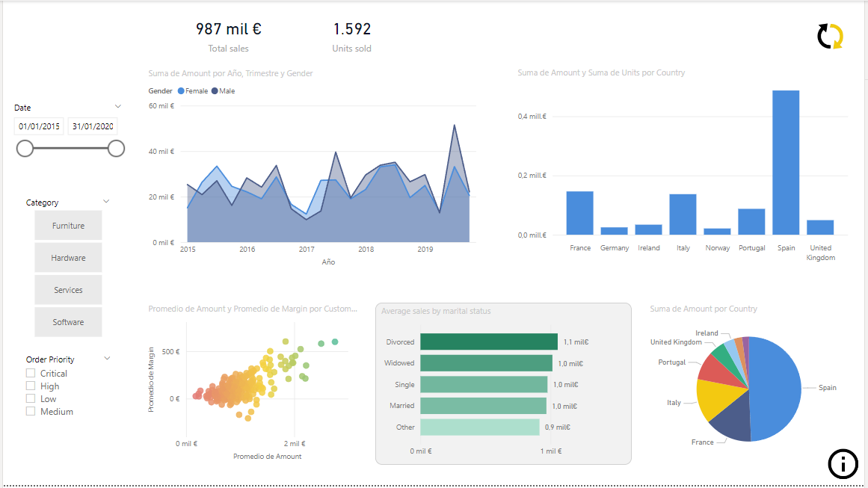868x488 pixels.
Task: Open the Order Priority dropdown chevron
Action: [107, 359]
